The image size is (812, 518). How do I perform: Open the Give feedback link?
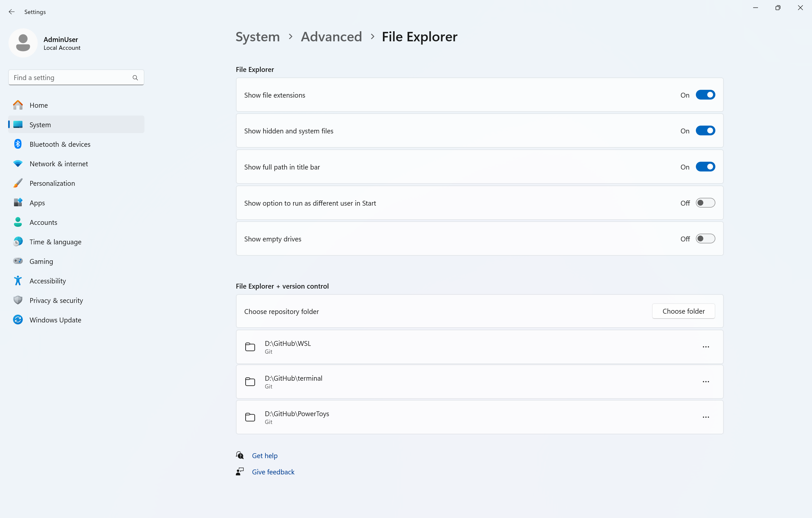[273, 471]
